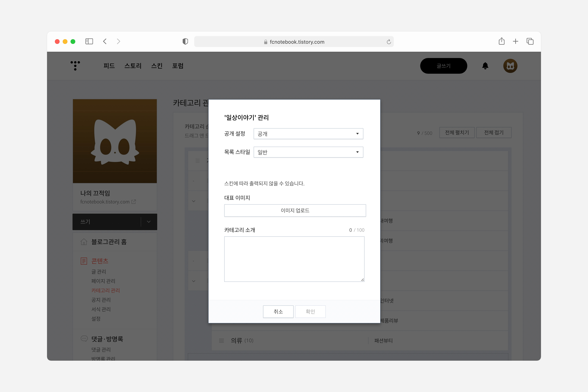Open blog via external link icon near fcnotebook.tistory.com
Image resolution: width=588 pixels, height=392 pixels.
tap(134, 202)
